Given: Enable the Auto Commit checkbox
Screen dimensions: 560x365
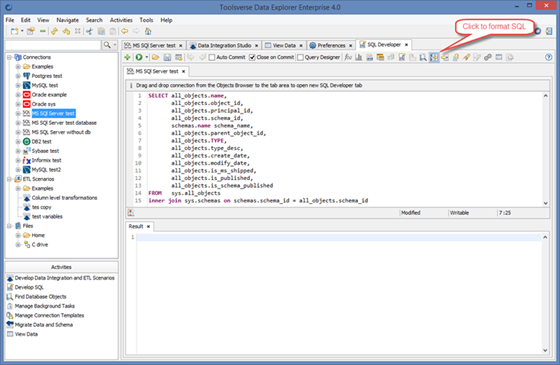Looking at the screenshot, I should pos(212,58).
